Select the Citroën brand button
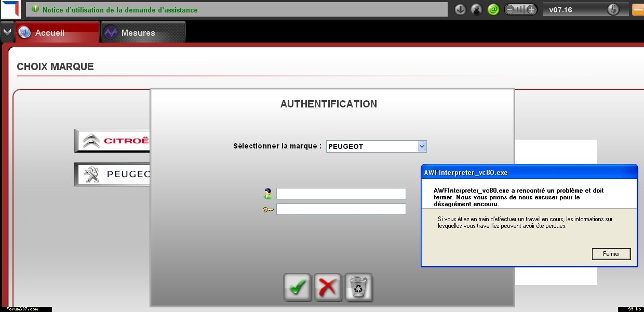 113,141
